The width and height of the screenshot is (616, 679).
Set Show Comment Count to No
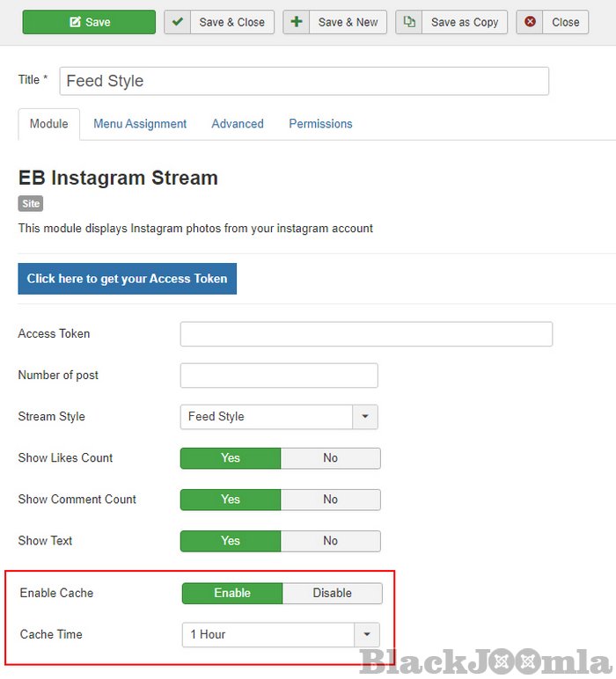pos(330,500)
